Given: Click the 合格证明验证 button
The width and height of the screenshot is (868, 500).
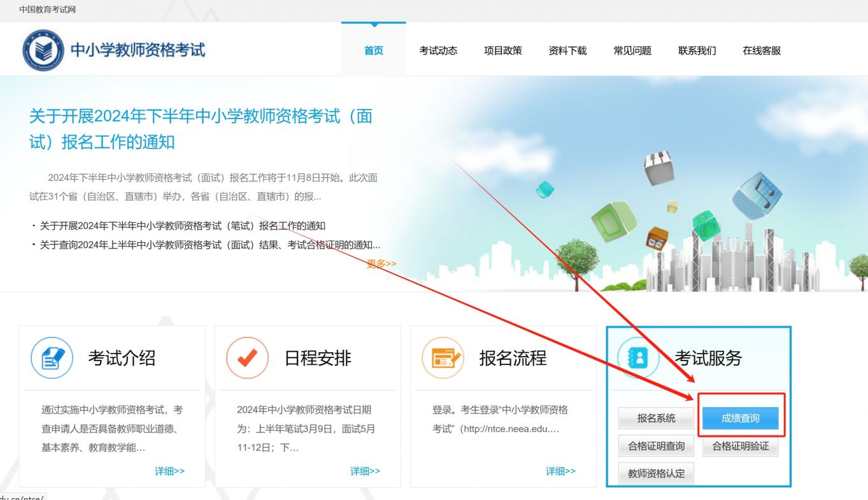Looking at the screenshot, I should pos(741,446).
